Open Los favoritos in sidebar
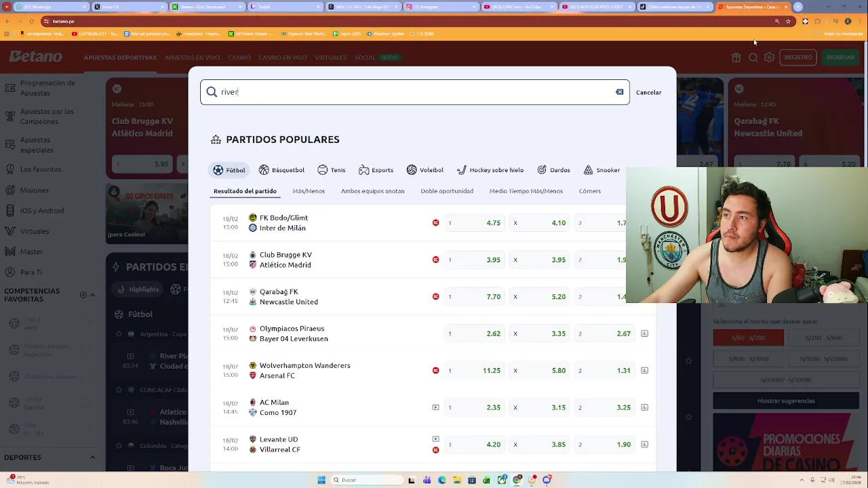This screenshot has width=868, height=488. pos(41,169)
